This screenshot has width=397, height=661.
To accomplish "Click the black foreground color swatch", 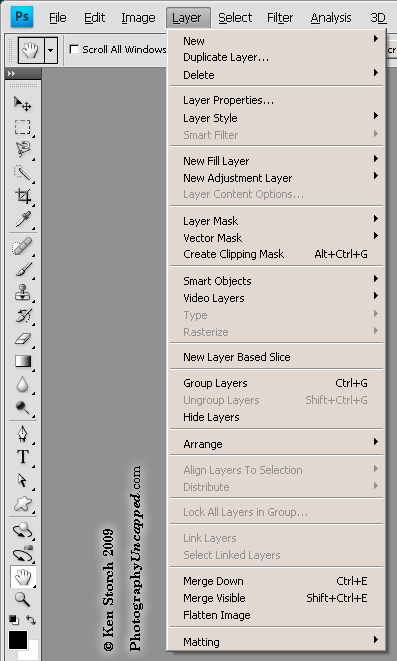I will (x=17, y=640).
